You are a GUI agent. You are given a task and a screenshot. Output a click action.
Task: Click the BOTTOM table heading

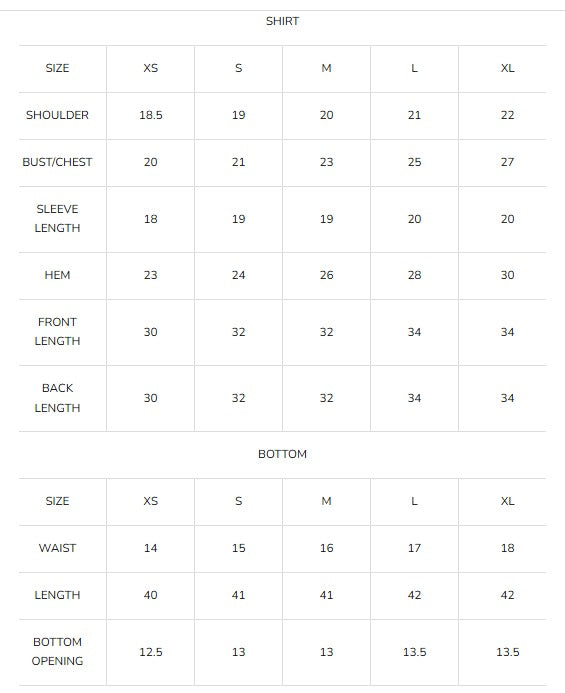(x=282, y=454)
